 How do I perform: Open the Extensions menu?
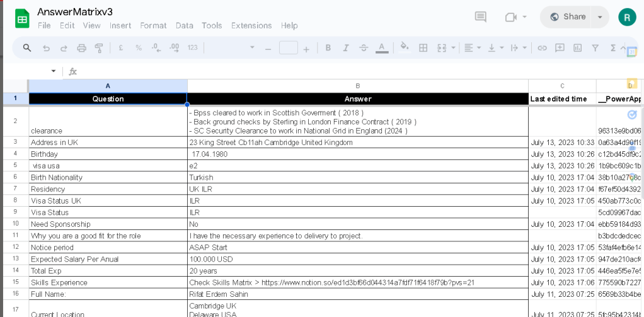pos(251,25)
